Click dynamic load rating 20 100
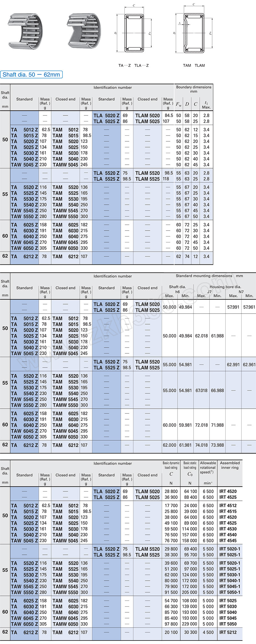The width and height of the screenshot is (256, 644). tap(171, 632)
